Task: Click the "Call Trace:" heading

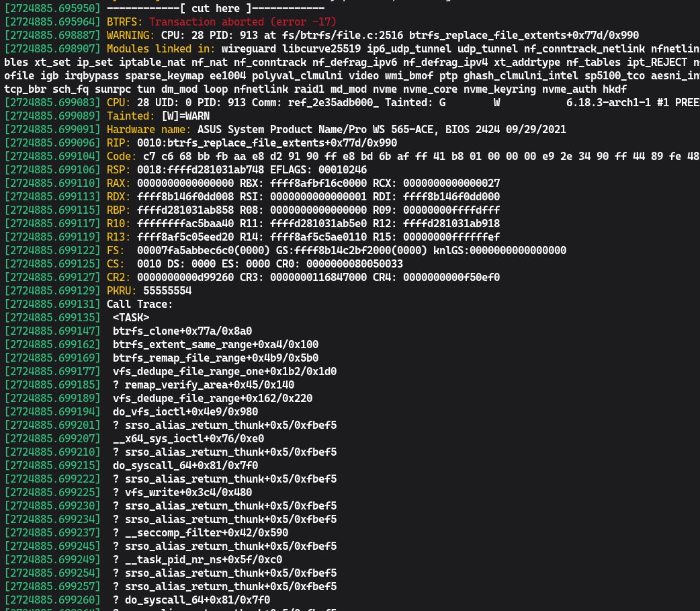Action: coord(140,304)
